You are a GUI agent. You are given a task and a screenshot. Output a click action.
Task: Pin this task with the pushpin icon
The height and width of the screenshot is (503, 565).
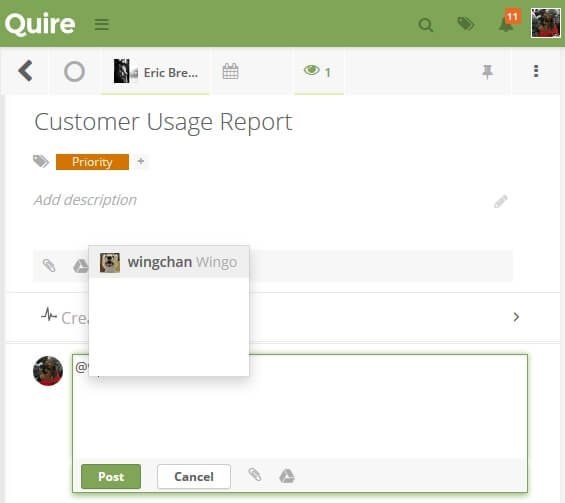(487, 71)
